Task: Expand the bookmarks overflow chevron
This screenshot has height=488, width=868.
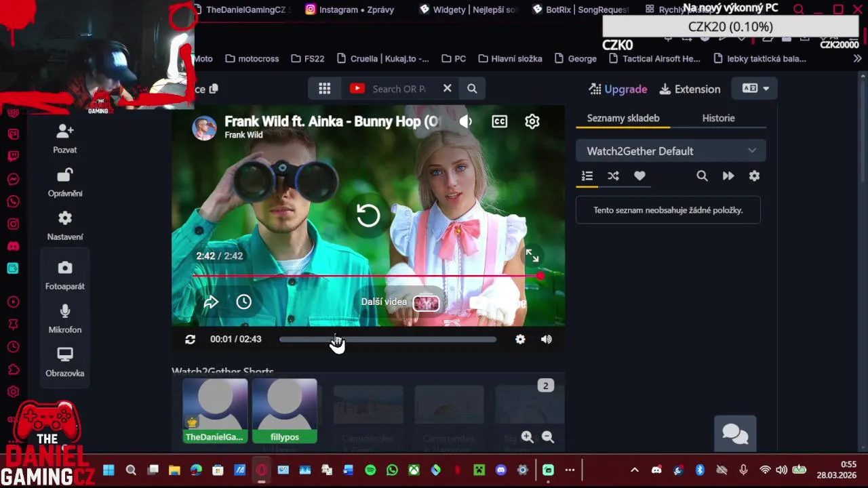Action: [x=857, y=59]
